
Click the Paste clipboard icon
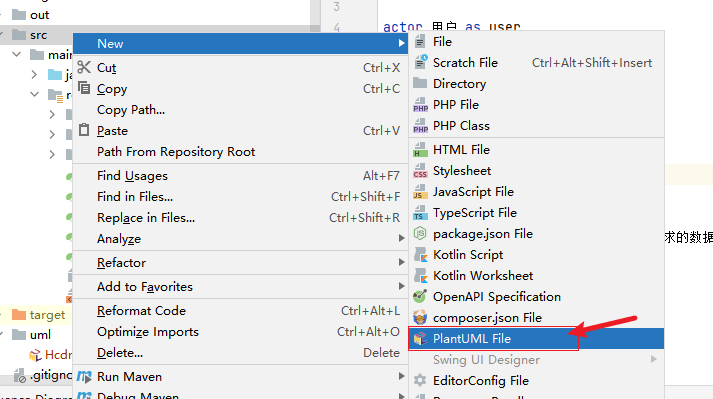84,130
